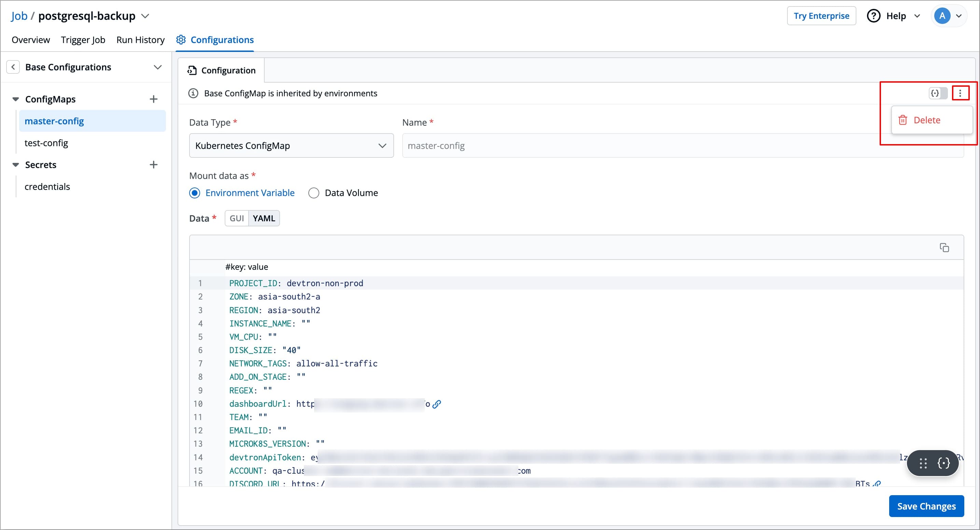980x530 pixels.
Task: Click the plus icon next to ConfigMaps
Action: pyautogui.click(x=153, y=99)
